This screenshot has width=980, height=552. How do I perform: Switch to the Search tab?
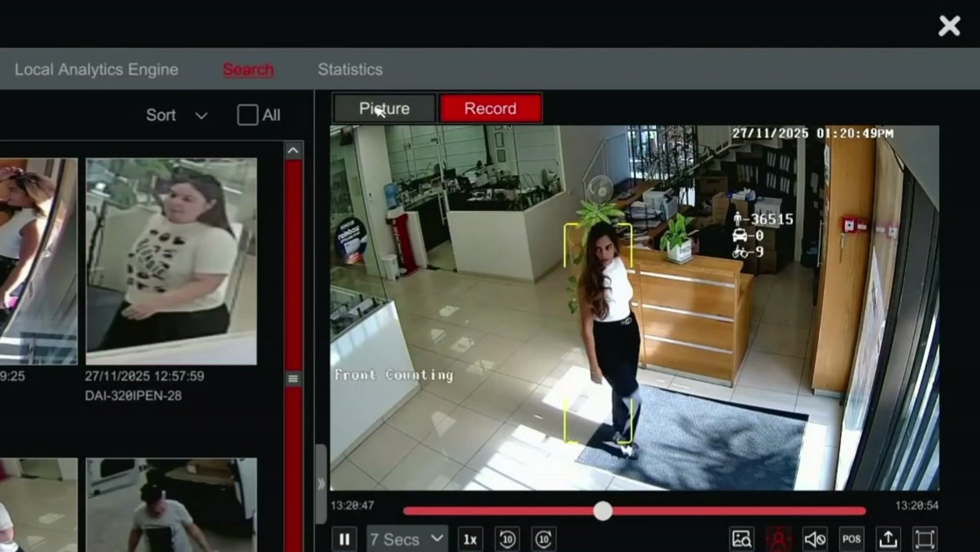coord(248,69)
